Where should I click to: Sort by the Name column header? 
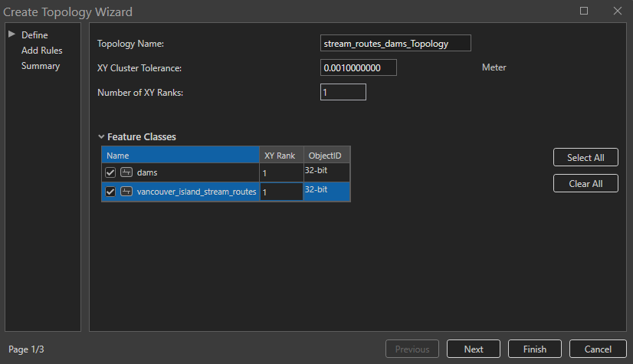[180, 156]
